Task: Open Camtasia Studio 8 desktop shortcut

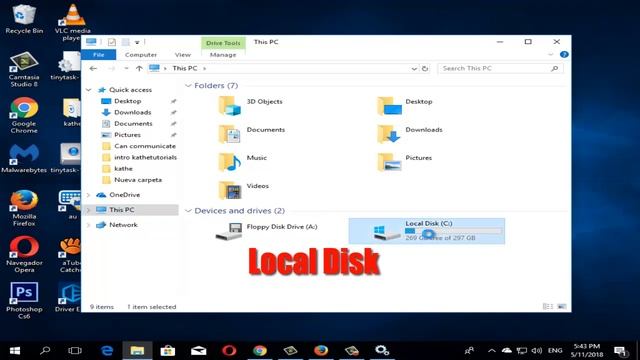Action: (24, 69)
